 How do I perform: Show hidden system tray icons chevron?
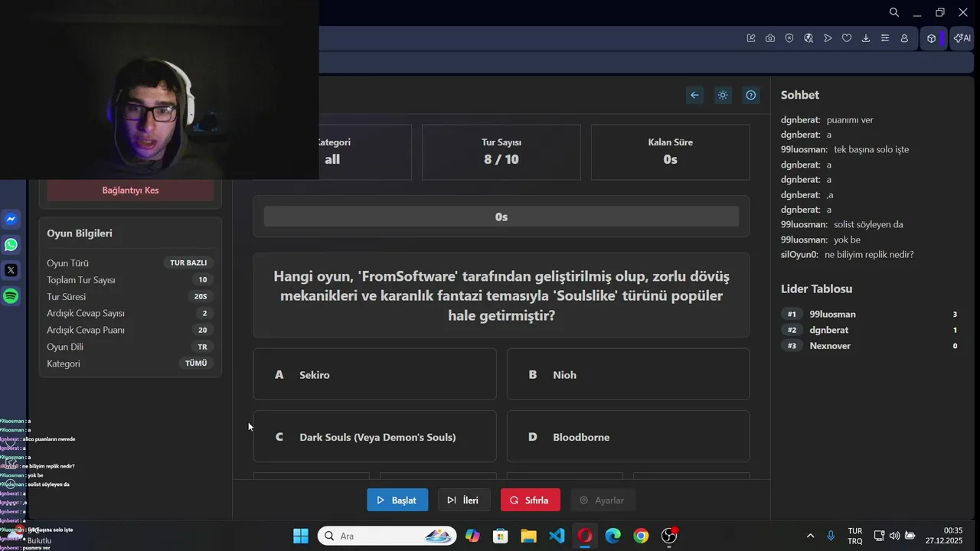[810, 536]
